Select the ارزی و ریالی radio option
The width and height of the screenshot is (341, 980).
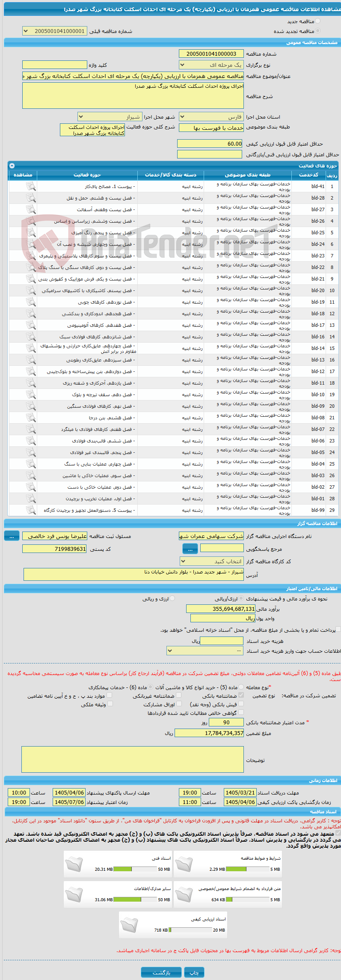coord(172,598)
